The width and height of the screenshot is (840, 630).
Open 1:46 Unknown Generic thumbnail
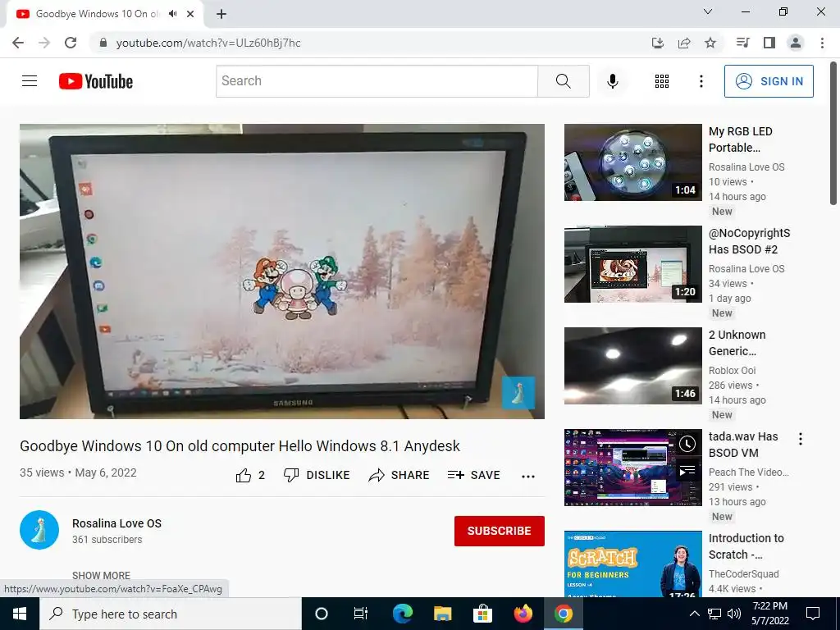[x=632, y=366]
